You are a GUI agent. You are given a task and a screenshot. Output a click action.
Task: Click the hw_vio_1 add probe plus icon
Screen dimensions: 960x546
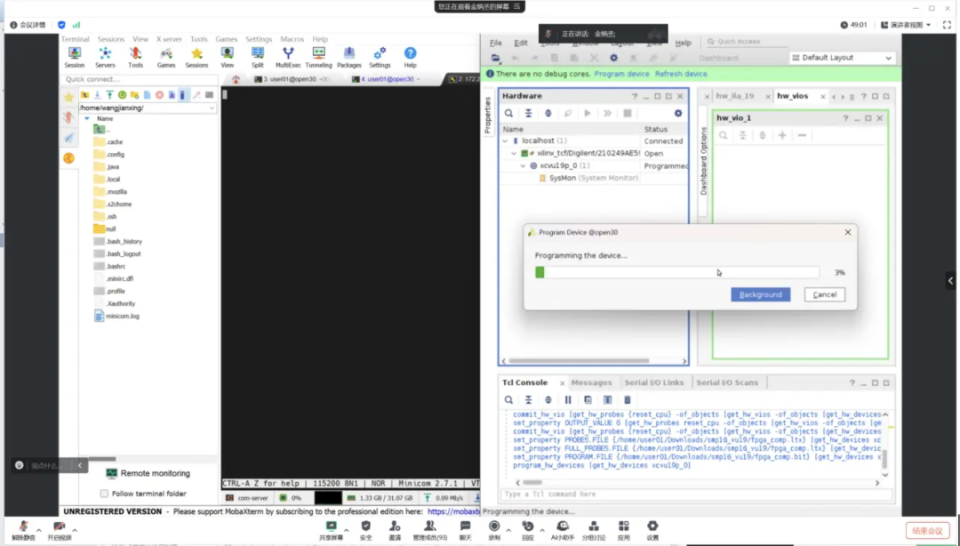(782, 135)
